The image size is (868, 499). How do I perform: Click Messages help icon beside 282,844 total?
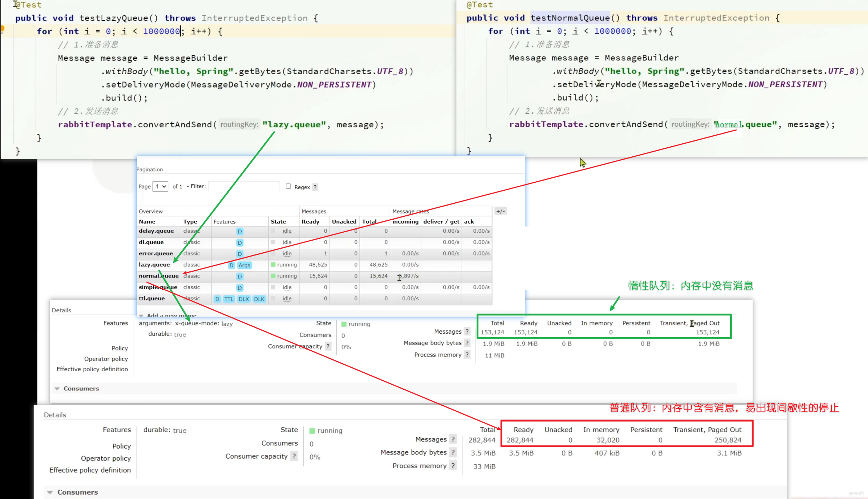(453, 439)
